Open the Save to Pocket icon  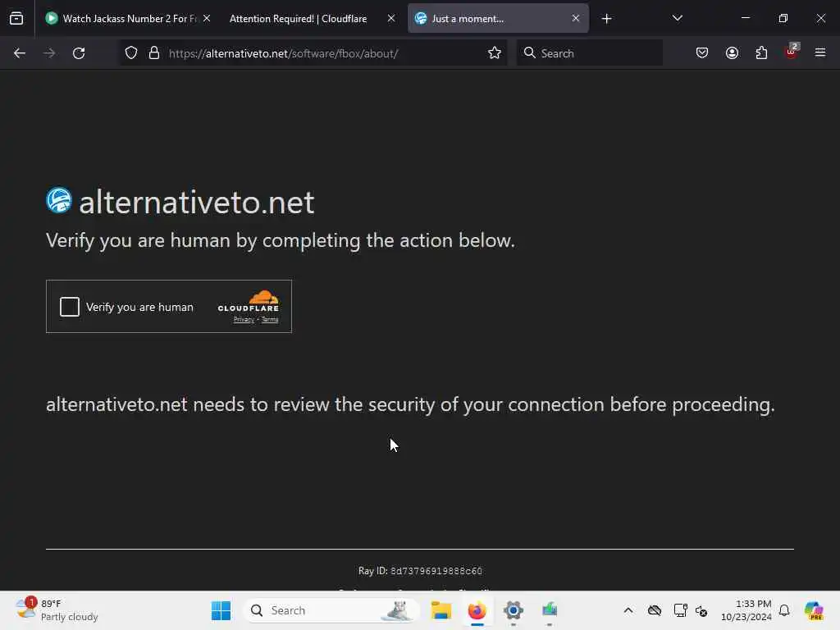[x=702, y=53]
